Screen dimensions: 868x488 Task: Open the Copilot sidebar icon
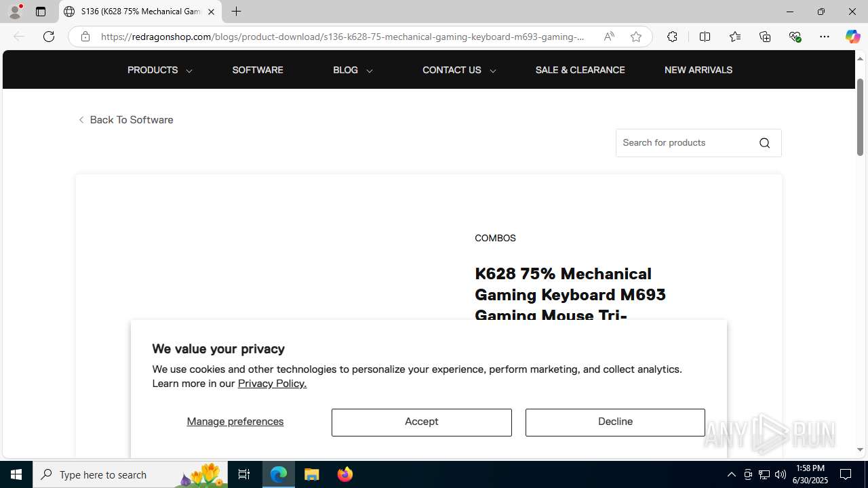853,37
